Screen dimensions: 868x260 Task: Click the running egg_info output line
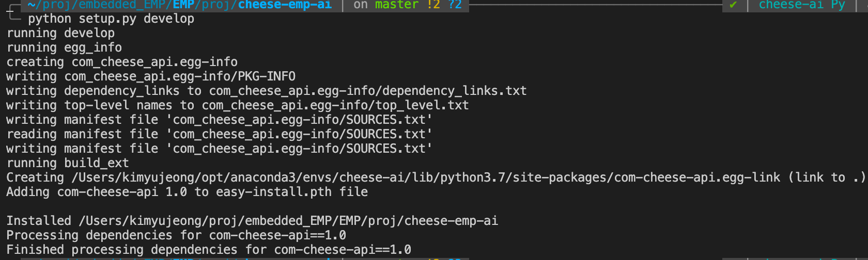[64, 47]
